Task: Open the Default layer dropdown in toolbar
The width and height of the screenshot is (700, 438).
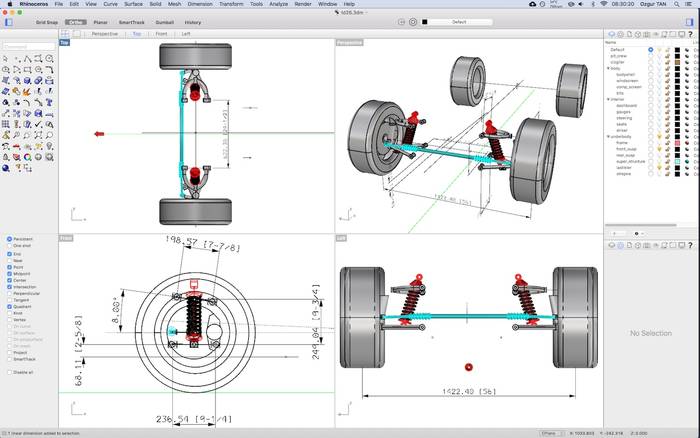Action: coord(459,21)
